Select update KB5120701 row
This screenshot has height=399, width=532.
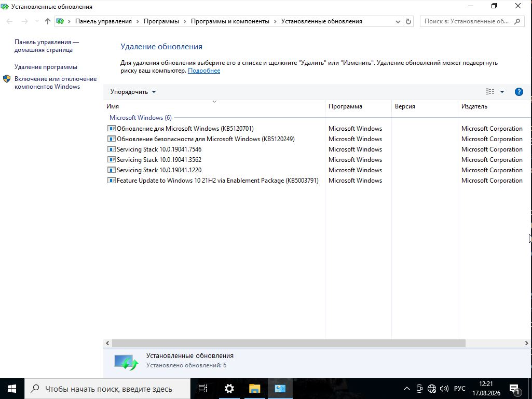(x=317, y=129)
